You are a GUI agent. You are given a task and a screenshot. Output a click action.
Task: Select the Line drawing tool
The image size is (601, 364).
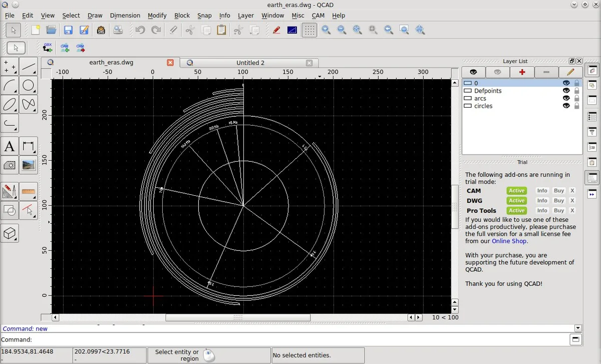tap(28, 67)
